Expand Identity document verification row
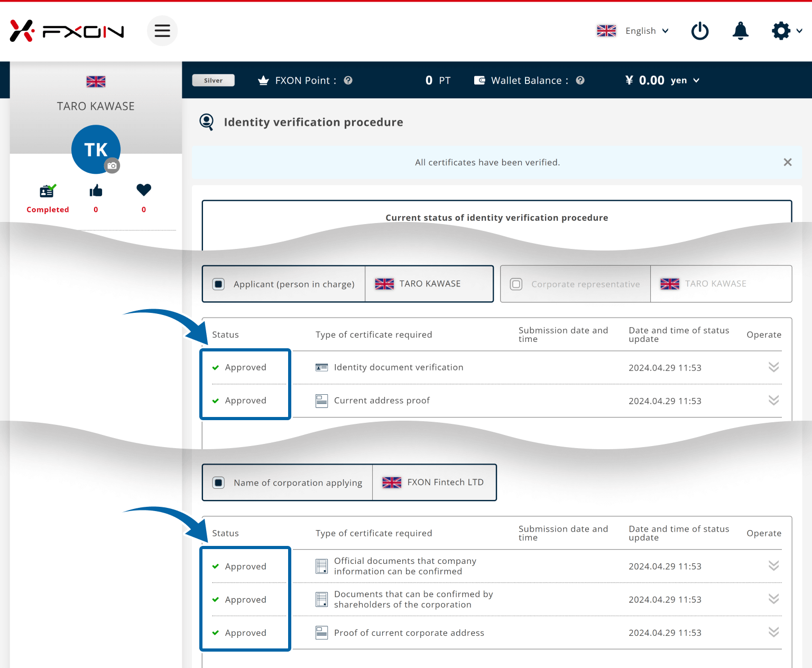The width and height of the screenshot is (812, 668). tap(773, 367)
